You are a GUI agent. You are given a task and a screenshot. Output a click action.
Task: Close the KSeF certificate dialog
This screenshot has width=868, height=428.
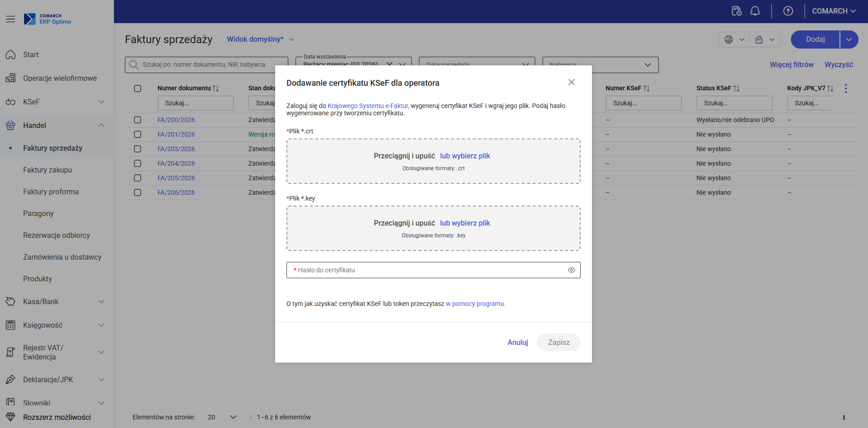click(572, 82)
